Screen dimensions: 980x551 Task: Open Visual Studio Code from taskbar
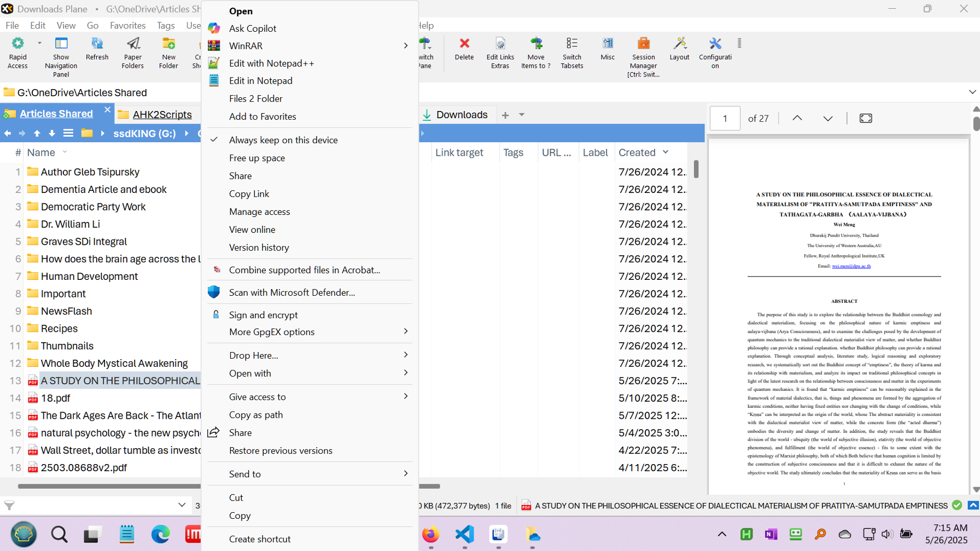(464, 534)
